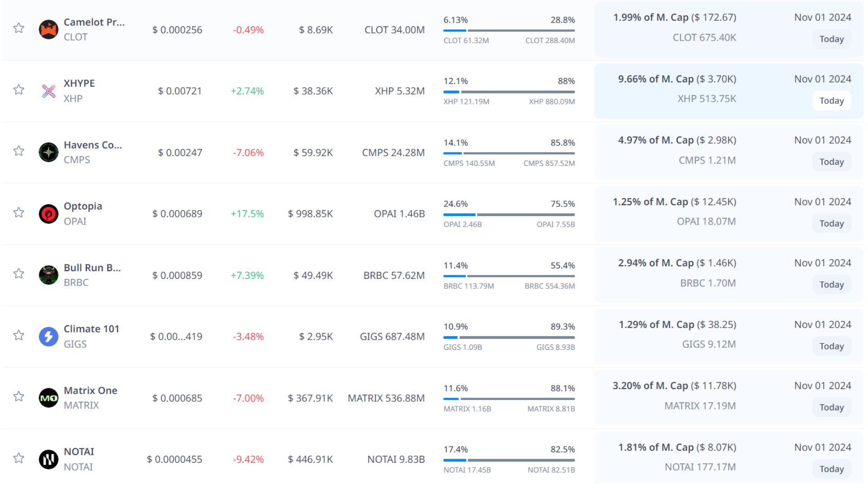Open Havens Compass coin logo
The height and width of the screenshot is (488, 868).
48,152
